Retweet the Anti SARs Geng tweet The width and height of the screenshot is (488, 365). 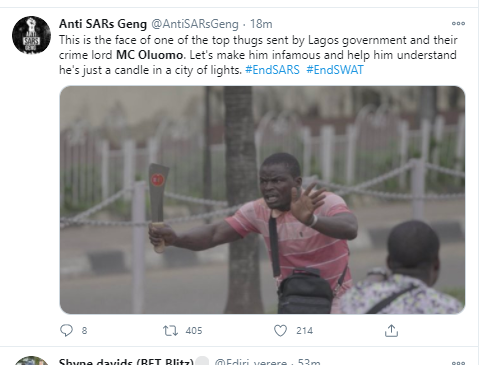click(x=170, y=331)
